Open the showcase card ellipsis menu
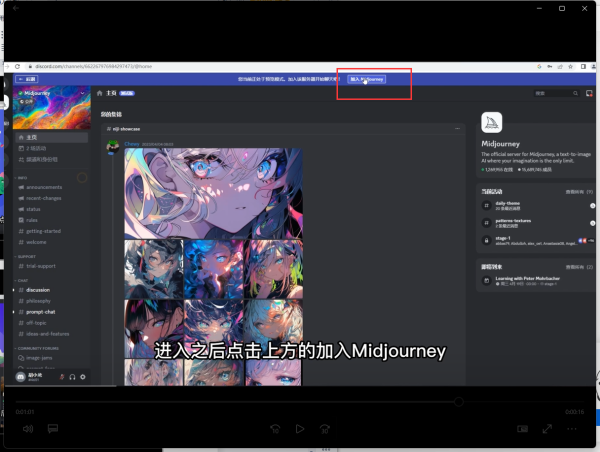 (457, 129)
